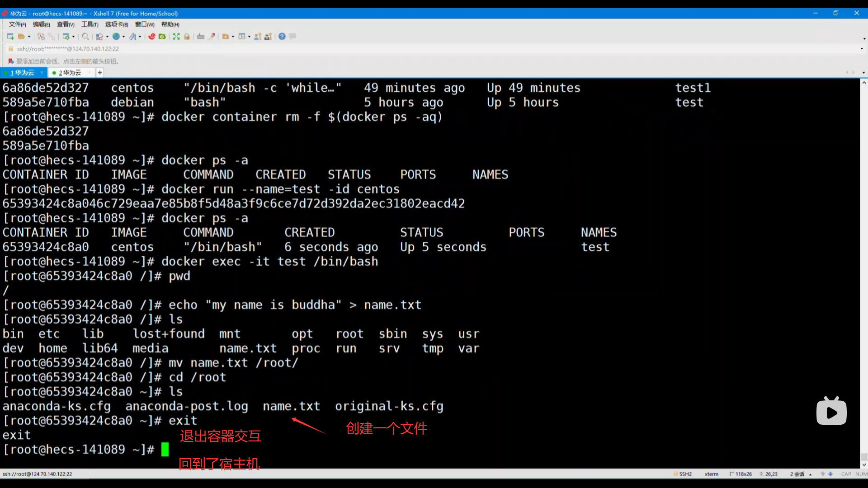
Task: Open the 工具(T) menu
Action: 90,24
